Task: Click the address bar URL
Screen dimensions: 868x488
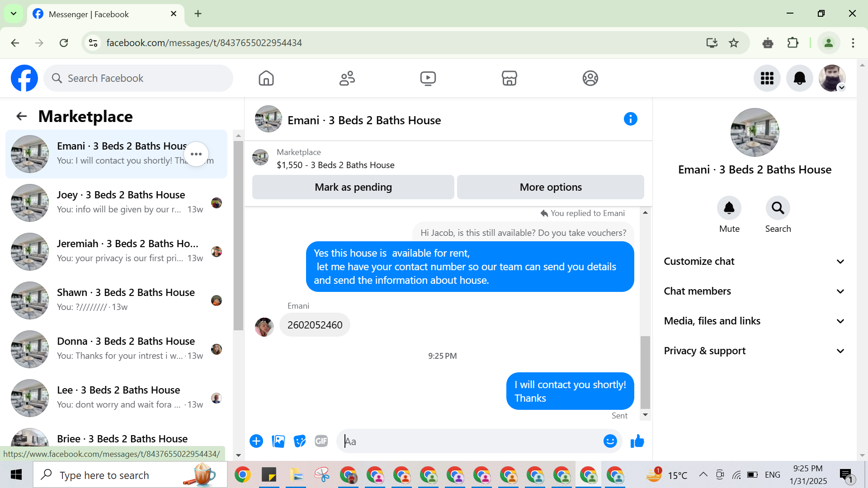Action: [204, 43]
